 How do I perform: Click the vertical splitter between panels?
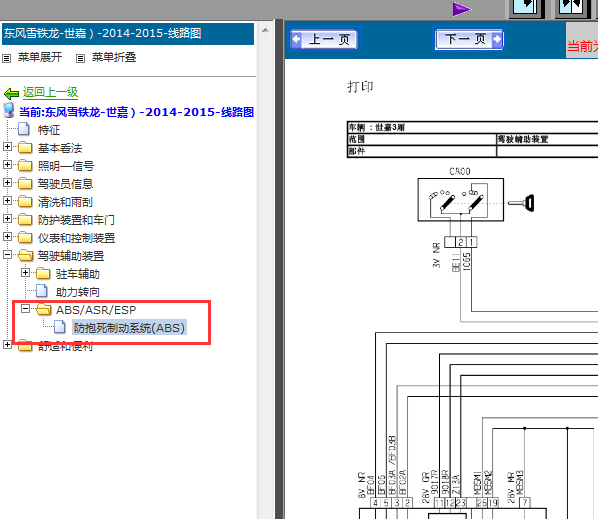[x=279, y=269]
